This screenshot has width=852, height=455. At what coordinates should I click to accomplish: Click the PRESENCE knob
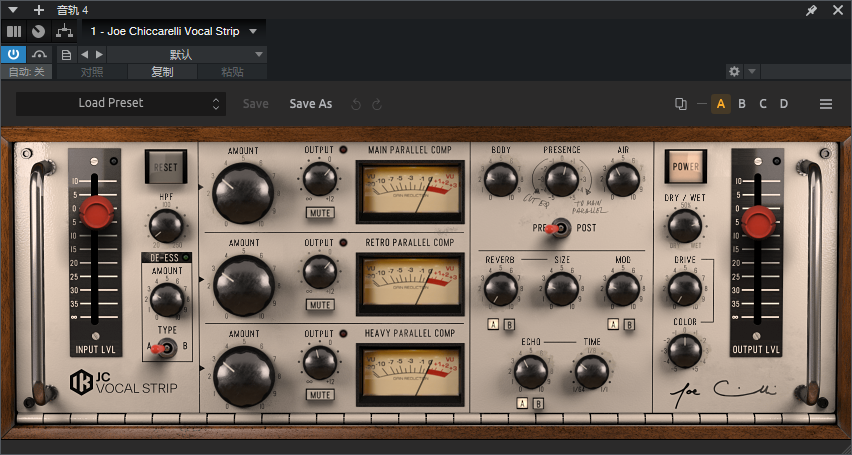coord(561,179)
